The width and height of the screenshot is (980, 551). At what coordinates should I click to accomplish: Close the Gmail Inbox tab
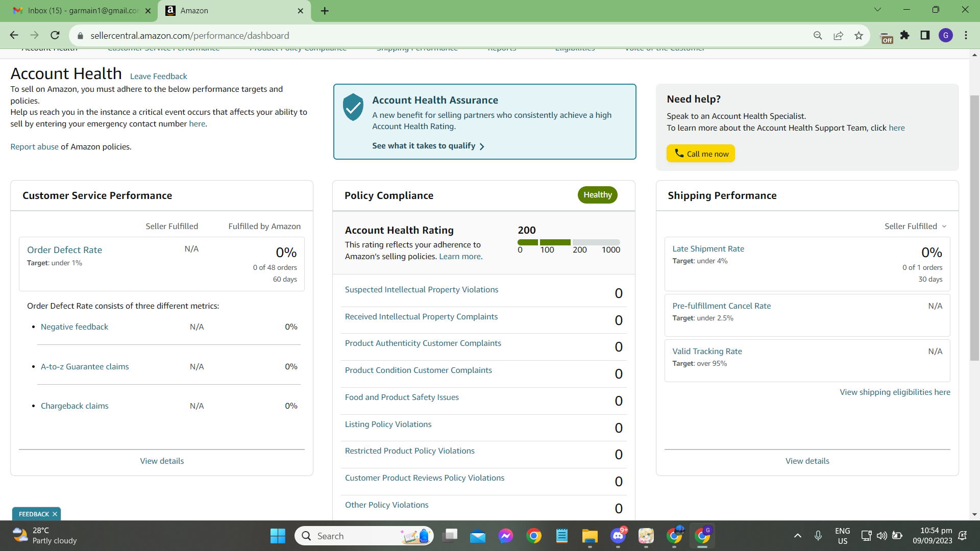pos(148,11)
